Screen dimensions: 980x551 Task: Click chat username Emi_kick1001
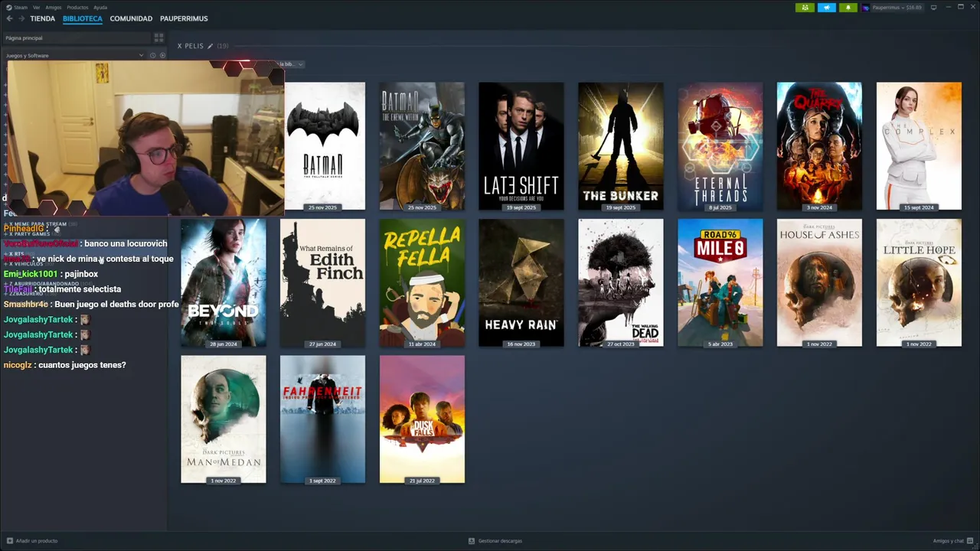pyautogui.click(x=30, y=274)
